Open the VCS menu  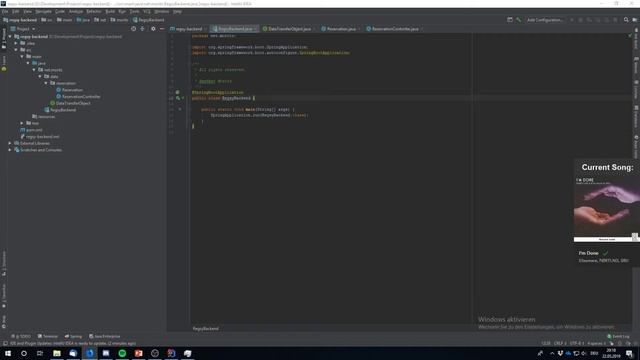click(147, 11)
